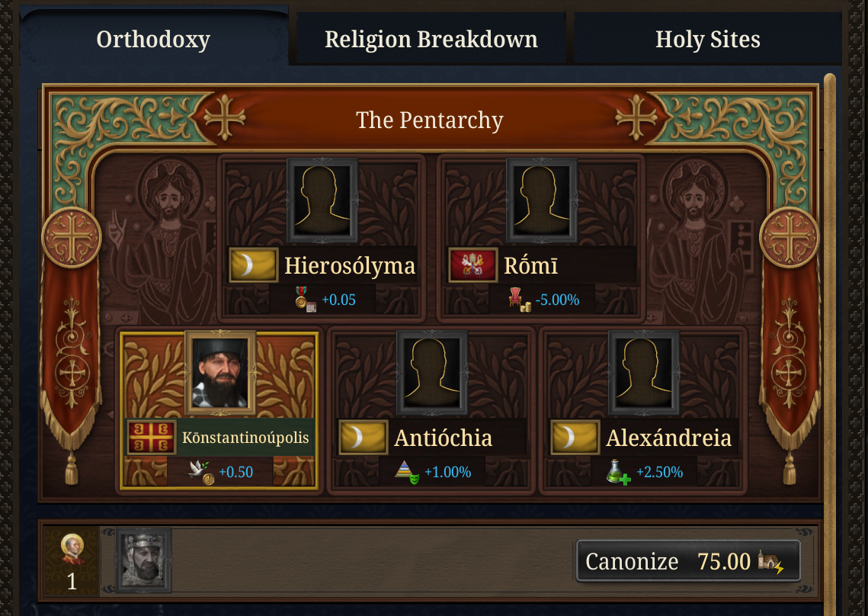
Task: Click the empty Hierosólyma patriarch portrait
Action: click(x=322, y=200)
